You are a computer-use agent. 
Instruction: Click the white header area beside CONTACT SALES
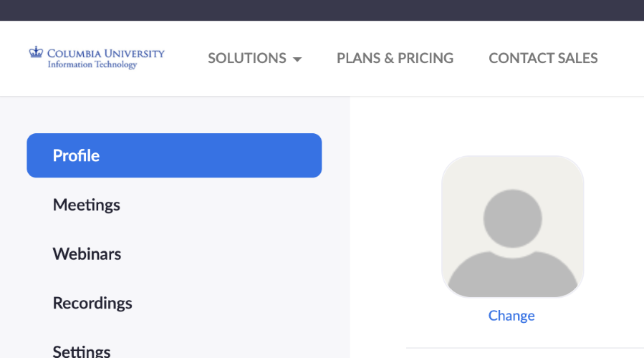coord(623,58)
